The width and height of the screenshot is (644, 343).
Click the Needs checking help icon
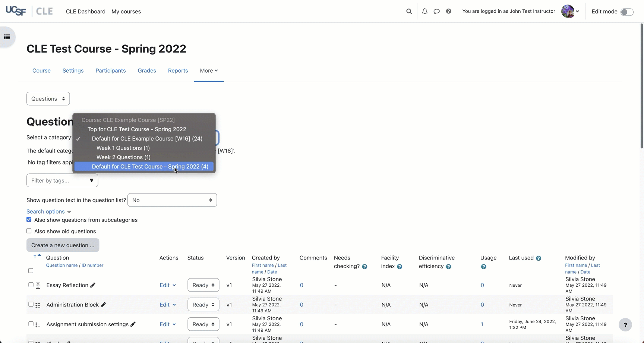364,267
